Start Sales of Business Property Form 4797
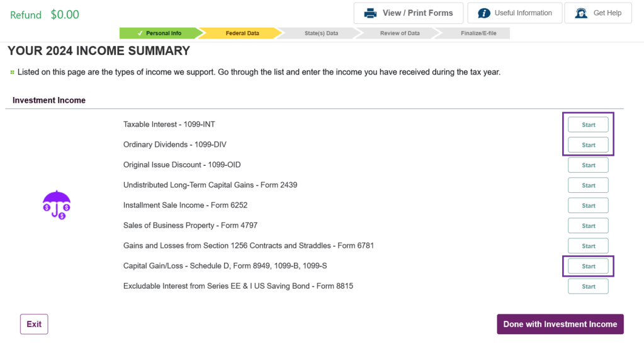 point(588,226)
